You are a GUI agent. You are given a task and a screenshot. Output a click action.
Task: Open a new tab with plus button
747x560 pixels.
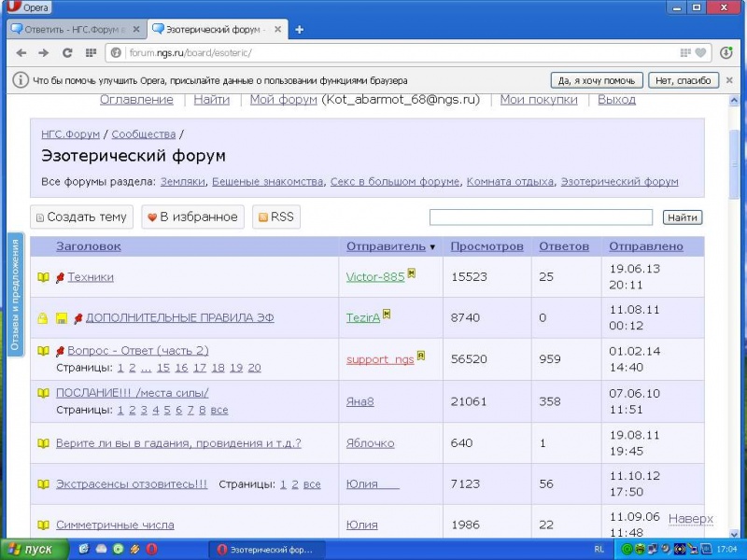[300, 29]
